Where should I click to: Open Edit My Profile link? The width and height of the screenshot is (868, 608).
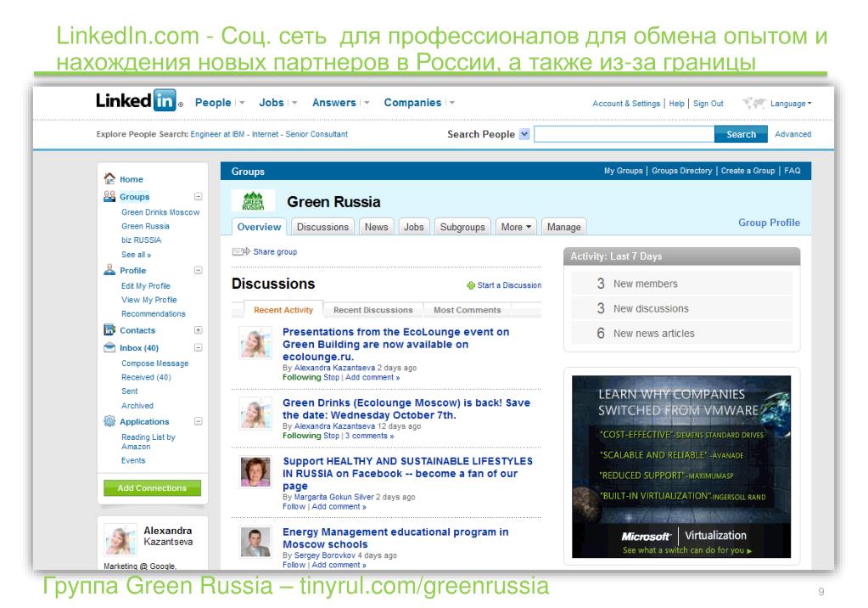point(146,286)
